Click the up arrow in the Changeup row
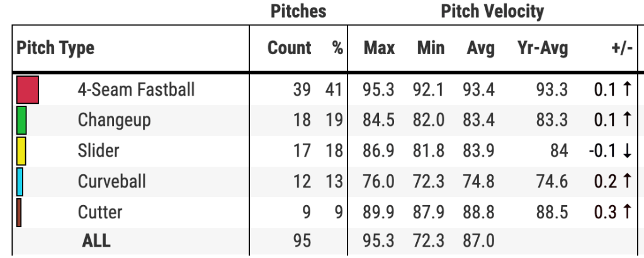This screenshot has height=258, width=644. click(626, 120)
